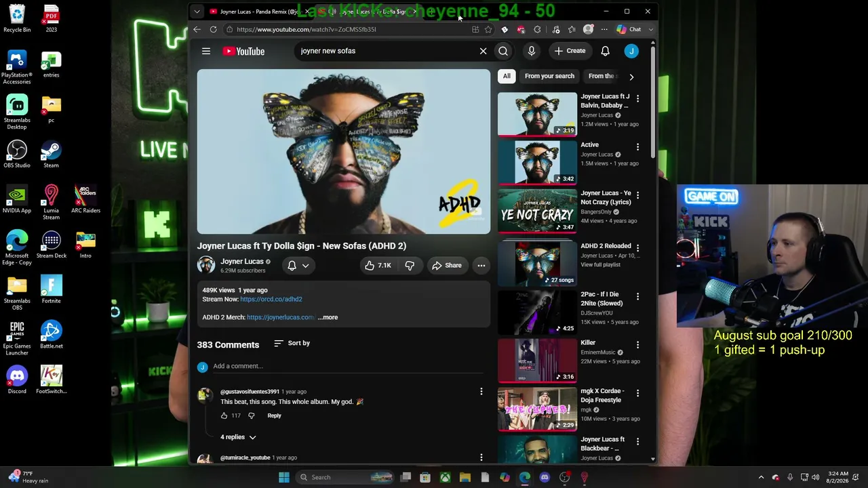Open options for tumiracle_youtube's comment
The width and height of the screenshot is (868, 488).
pyautogui.click(x=481, y=457)
